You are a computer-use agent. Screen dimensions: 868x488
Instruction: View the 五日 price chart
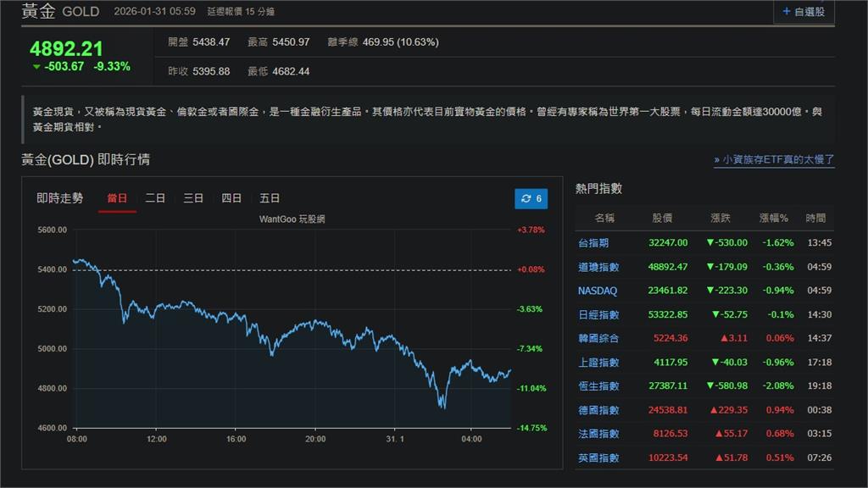pos(270,197)
